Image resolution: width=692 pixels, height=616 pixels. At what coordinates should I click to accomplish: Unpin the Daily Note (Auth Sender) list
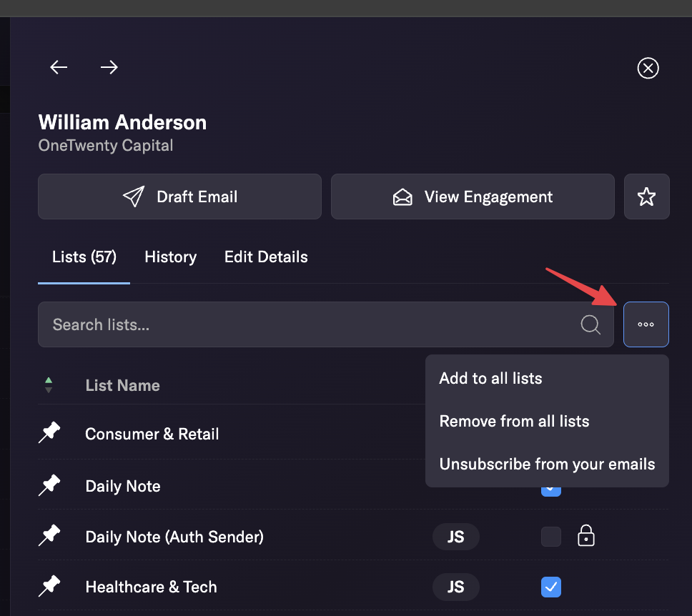coord(49,535)
